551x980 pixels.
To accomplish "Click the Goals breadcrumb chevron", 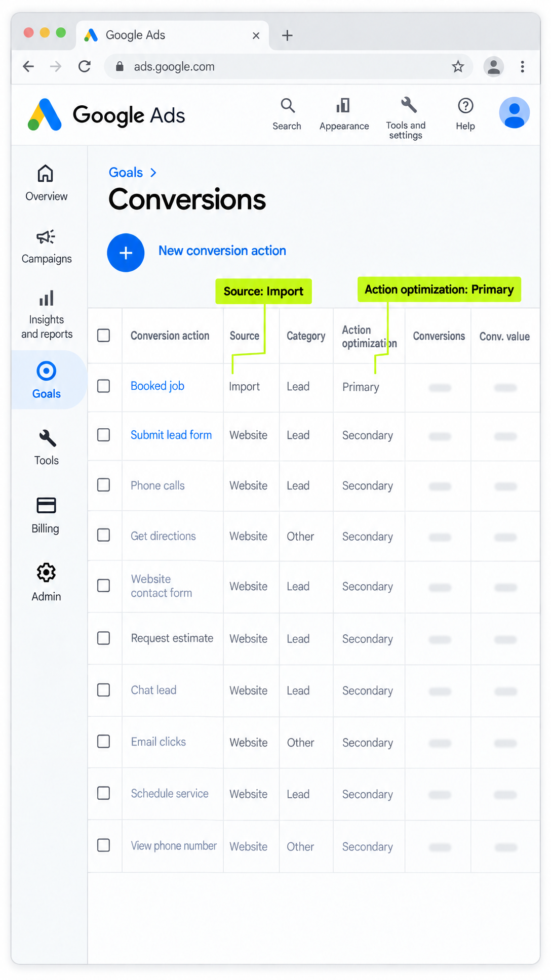I will [x=153, y=173].
